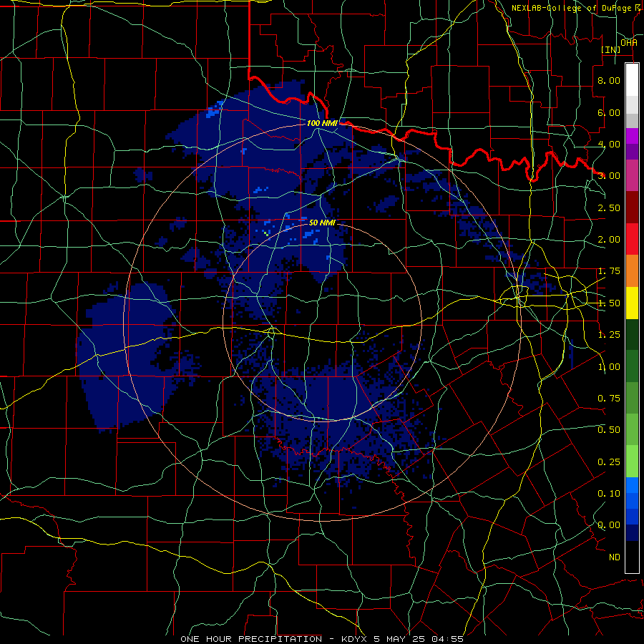Screen dimensions: 644x644
Task: Select the bright red legend swatch
Action: coord(632,239)
